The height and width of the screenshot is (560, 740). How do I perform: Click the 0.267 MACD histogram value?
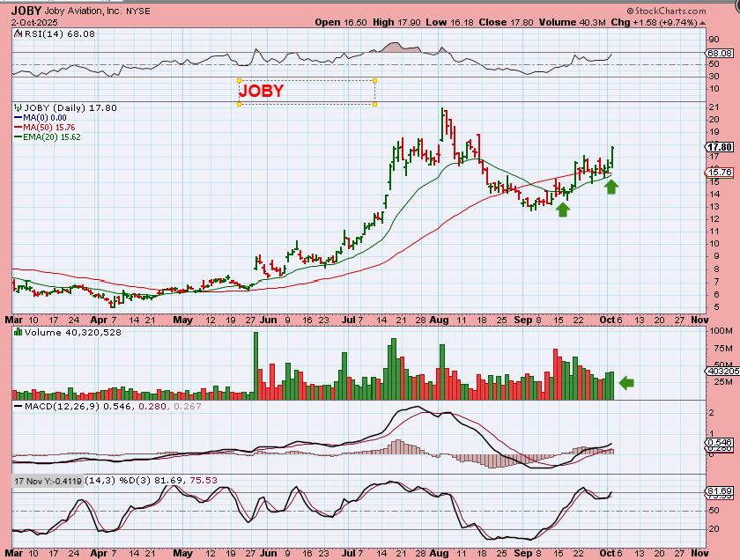[x=188, y=406]
